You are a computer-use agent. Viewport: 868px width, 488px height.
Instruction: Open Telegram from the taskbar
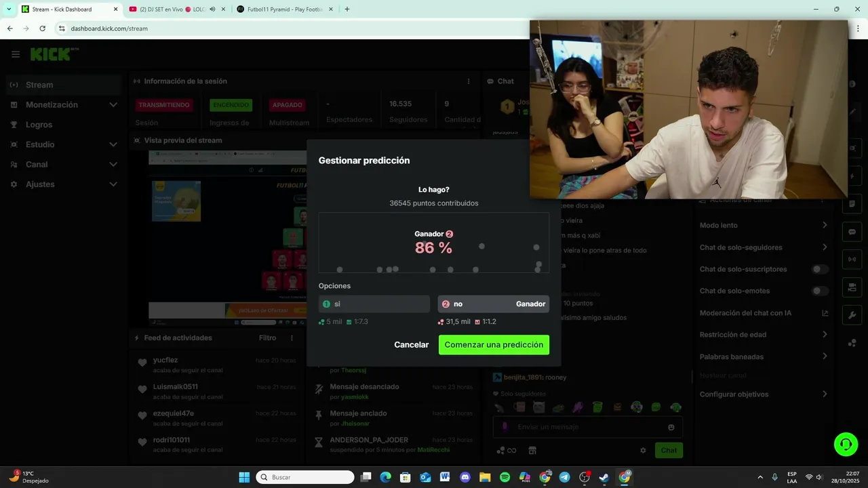[x=564, y=477]
